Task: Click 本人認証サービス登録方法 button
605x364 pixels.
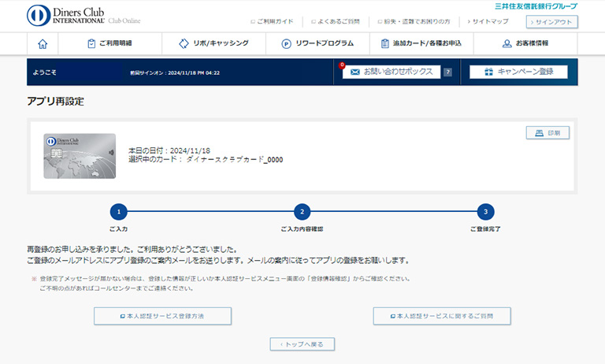Action: click(x=162, y=316)
